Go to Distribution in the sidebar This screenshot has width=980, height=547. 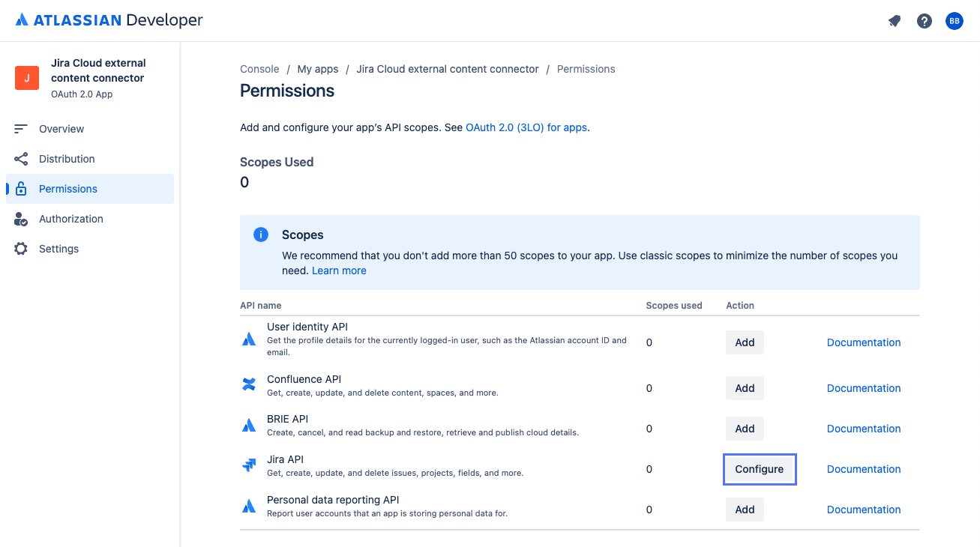click(90, 159)
